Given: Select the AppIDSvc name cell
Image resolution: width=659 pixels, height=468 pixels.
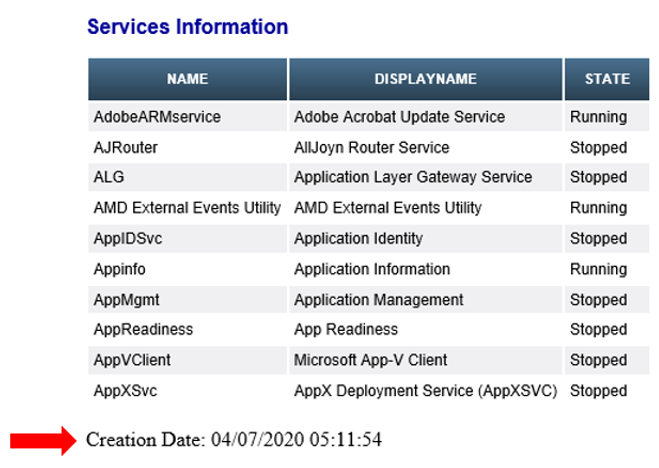Looking at the screenshot, I should point(187,239).
